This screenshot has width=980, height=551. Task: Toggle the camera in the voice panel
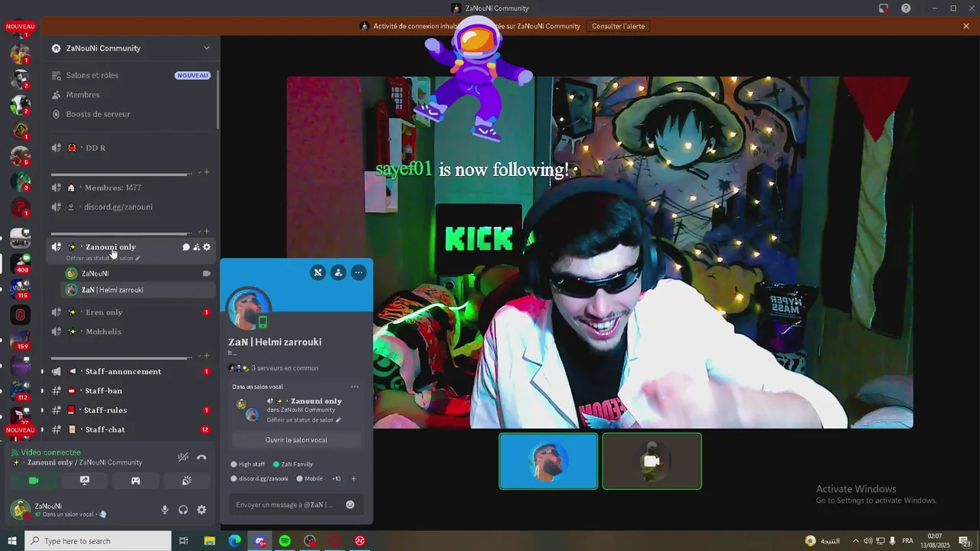(33, 481)
